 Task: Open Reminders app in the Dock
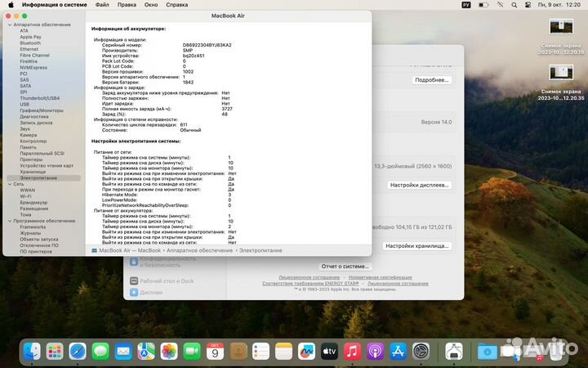coord(261,352)
